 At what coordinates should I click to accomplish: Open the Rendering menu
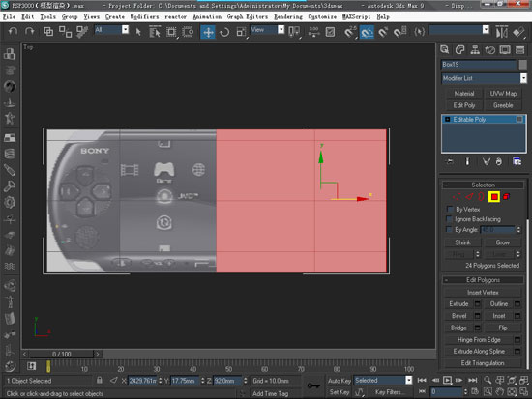[x=288, y=17]
